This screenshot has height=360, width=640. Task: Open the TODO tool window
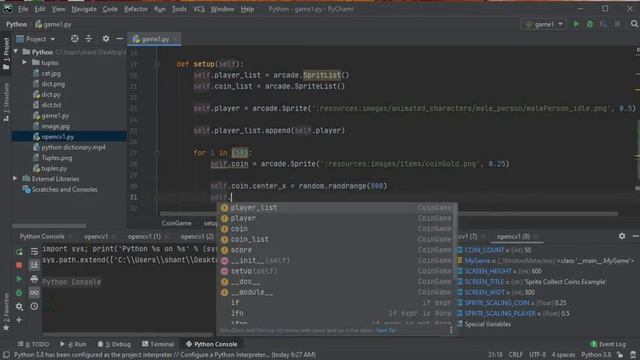34,344
